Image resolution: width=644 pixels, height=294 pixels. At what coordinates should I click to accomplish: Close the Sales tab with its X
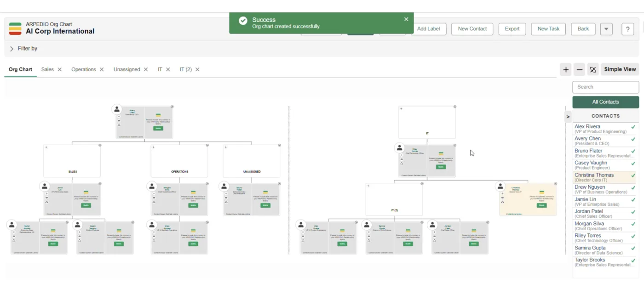tap(59, 70)
